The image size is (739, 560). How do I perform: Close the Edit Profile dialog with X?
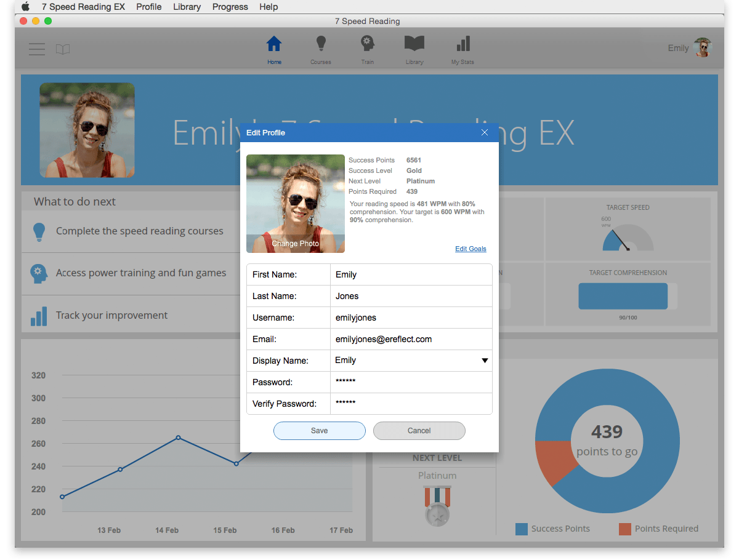point(485,132)
